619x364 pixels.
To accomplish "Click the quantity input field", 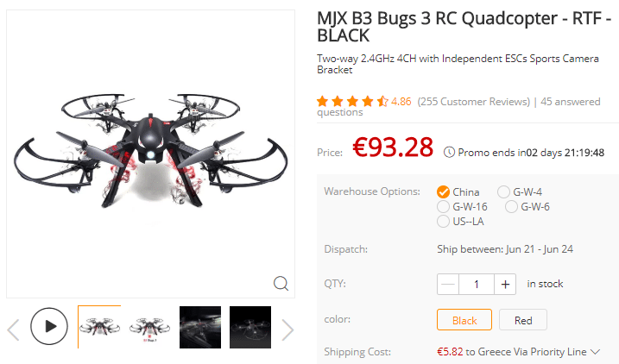I will 477,284.
